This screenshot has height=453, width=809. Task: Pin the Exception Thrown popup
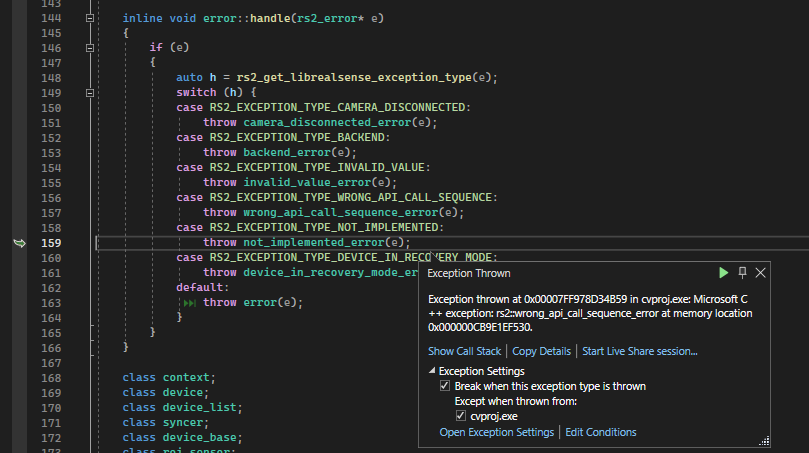click(742, 273)
